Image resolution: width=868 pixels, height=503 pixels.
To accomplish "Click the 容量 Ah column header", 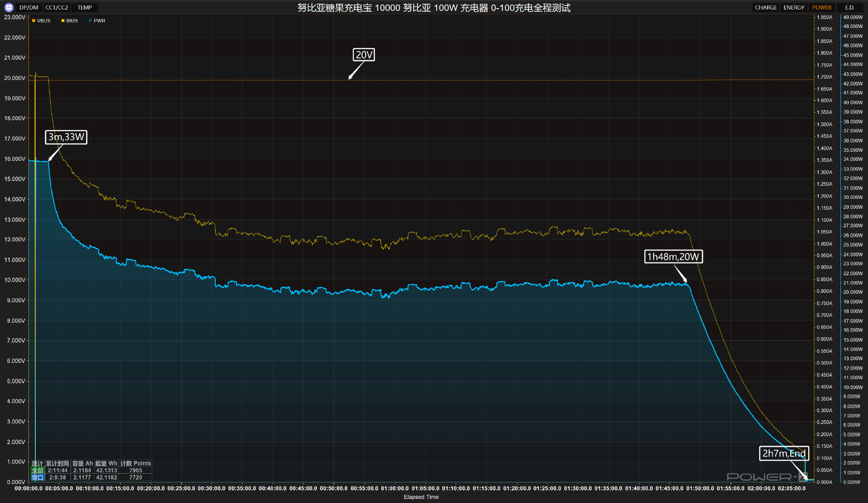I will click(82, 463).
